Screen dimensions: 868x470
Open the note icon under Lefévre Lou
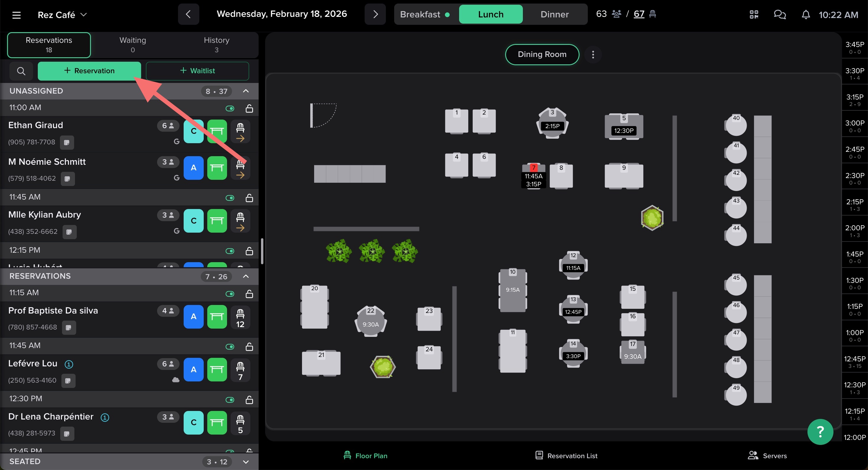click(68, 381)
